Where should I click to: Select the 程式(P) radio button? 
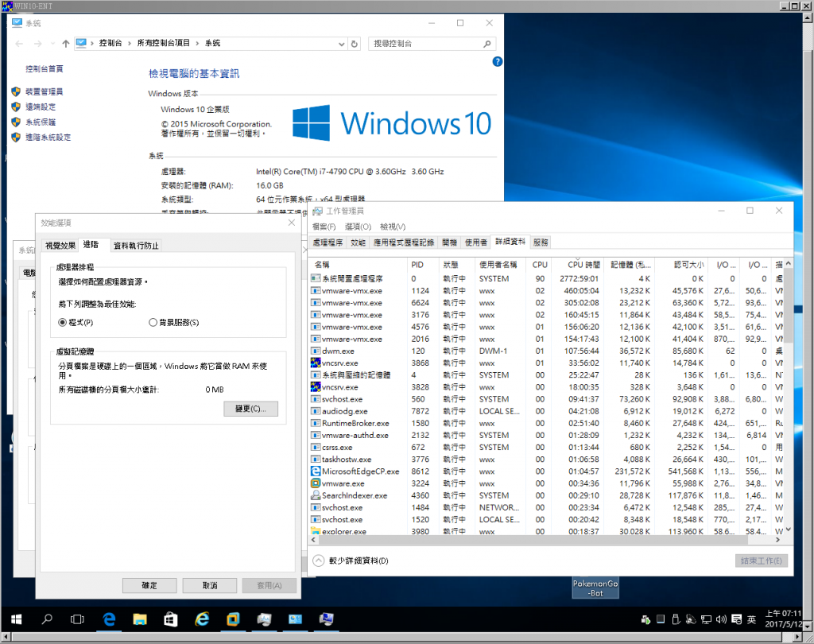pos(62,323)
